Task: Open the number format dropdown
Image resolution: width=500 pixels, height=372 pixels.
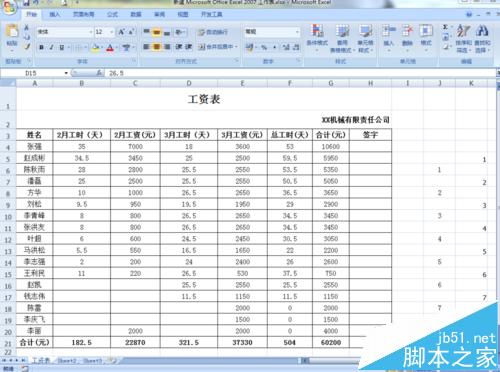Action: click(x=297, y=32)
